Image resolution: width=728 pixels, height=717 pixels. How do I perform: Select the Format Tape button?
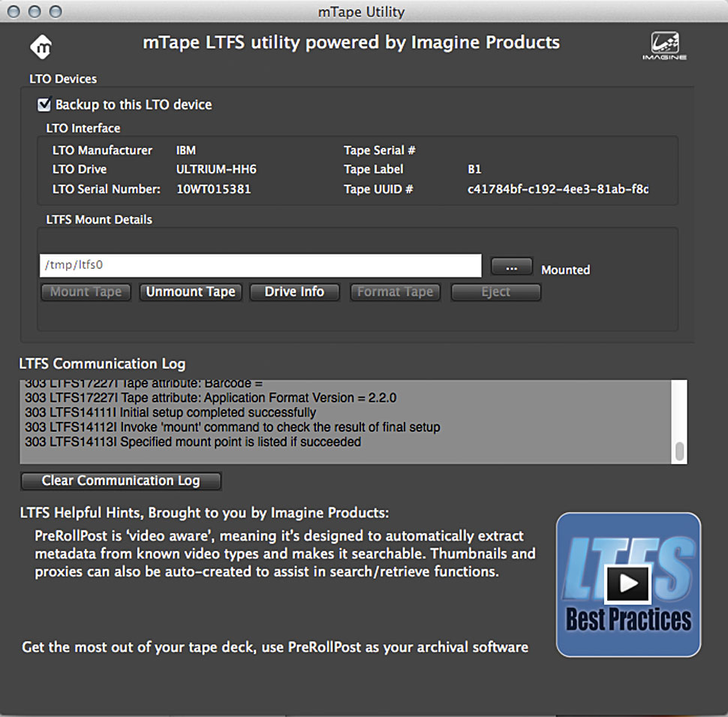click(395, 292)
